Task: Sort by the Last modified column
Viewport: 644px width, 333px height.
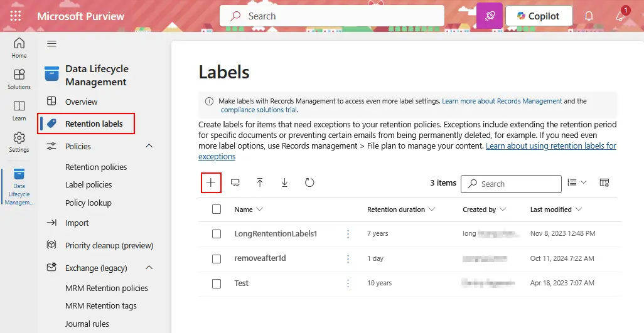Action: 556,209
